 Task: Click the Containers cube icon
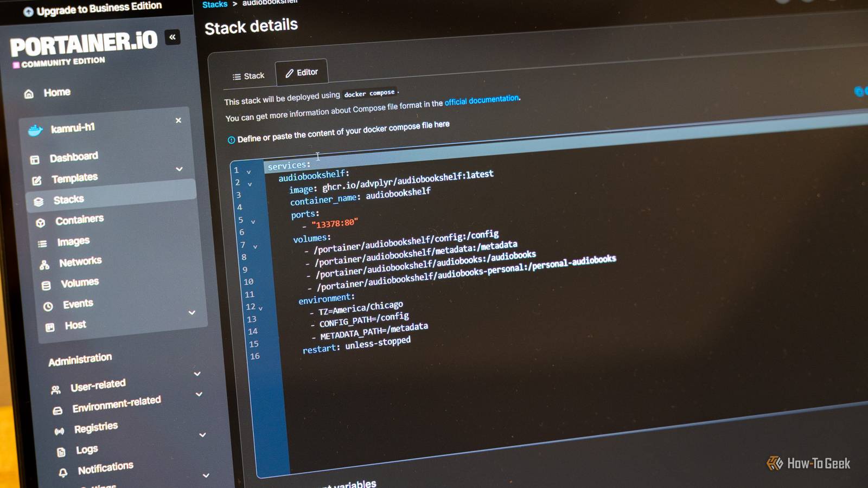[x=41, y=222]
